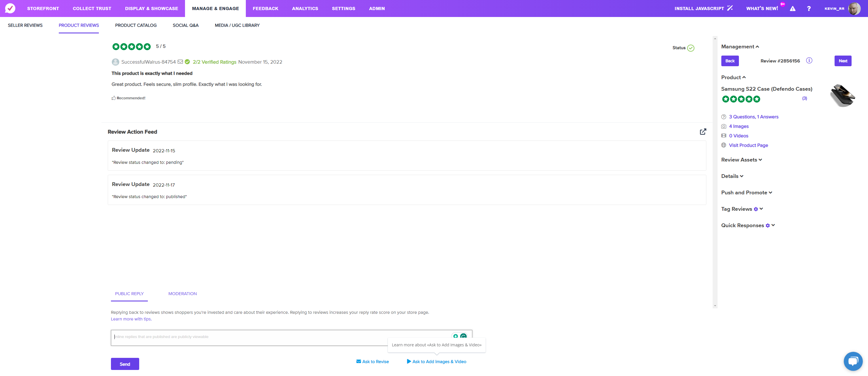Click the Send button
Screen dimensions: 868x376
tap(125, 364)
